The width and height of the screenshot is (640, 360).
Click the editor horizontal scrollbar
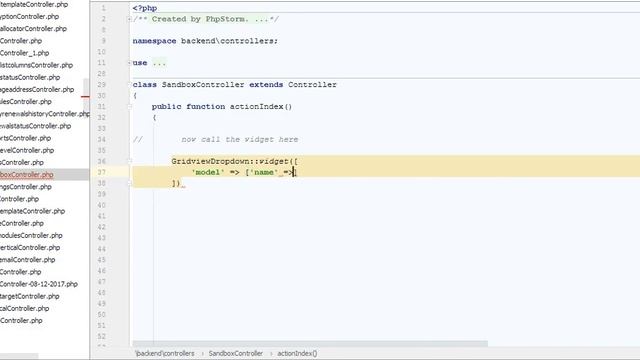[x=310, y=344]
